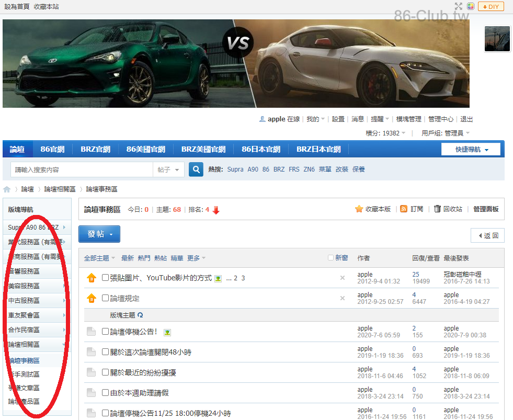Expand the 積分: 19382 dropdown

pyautogui.click(x=385, y=133)
